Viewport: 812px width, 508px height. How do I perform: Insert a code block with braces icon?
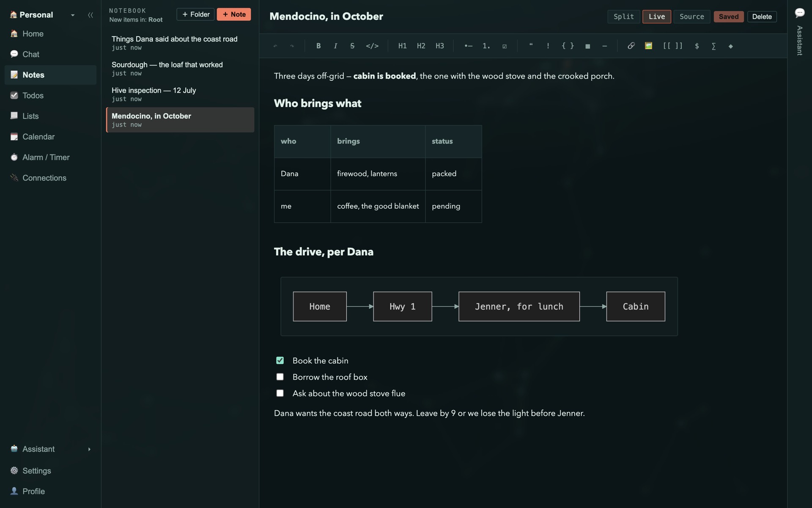(568, 46)
